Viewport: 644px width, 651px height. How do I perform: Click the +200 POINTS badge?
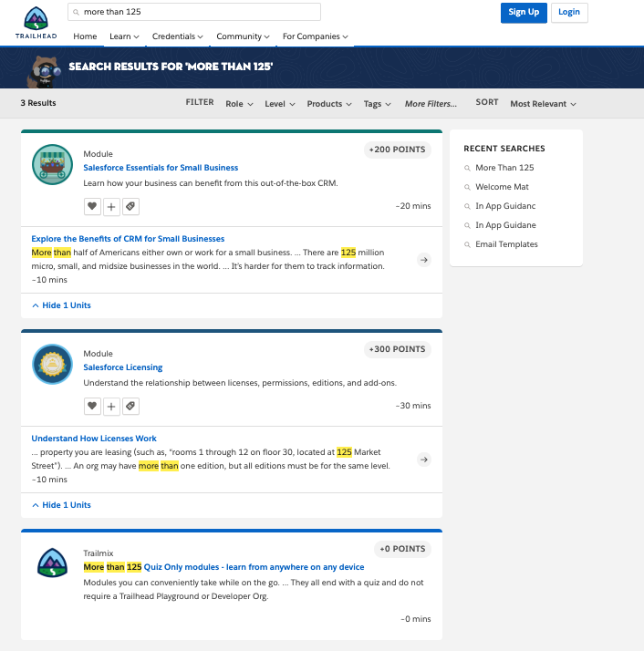coord(398,150)
